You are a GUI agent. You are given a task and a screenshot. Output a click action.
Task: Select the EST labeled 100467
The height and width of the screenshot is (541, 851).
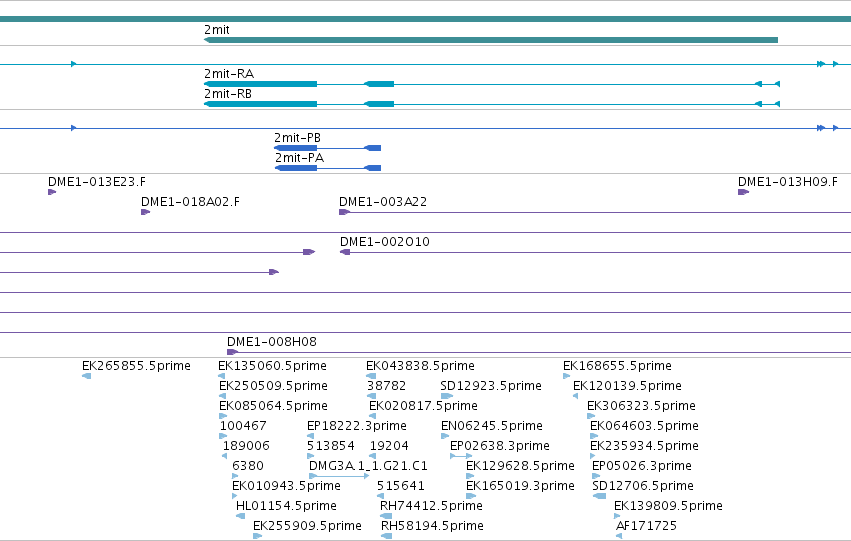(x=243, y=426)
